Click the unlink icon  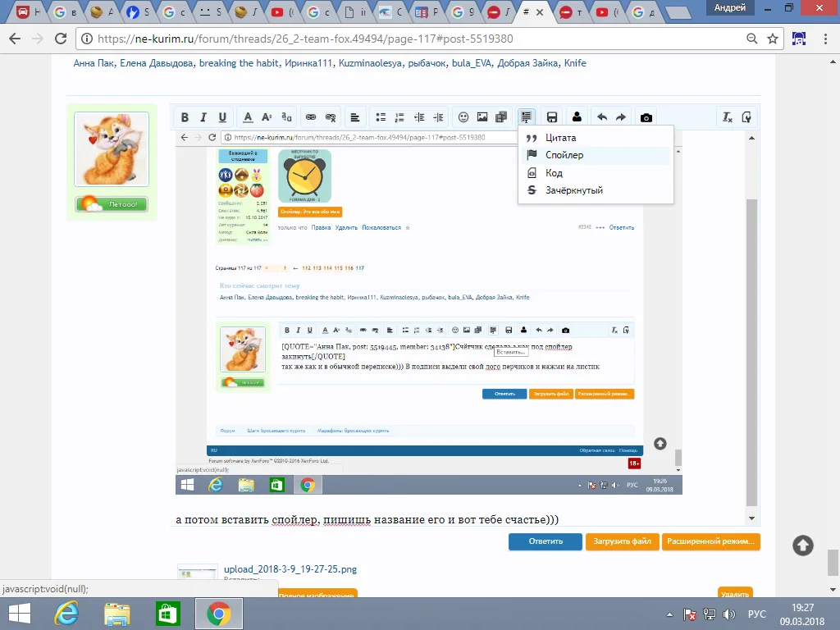click(331, 117)
